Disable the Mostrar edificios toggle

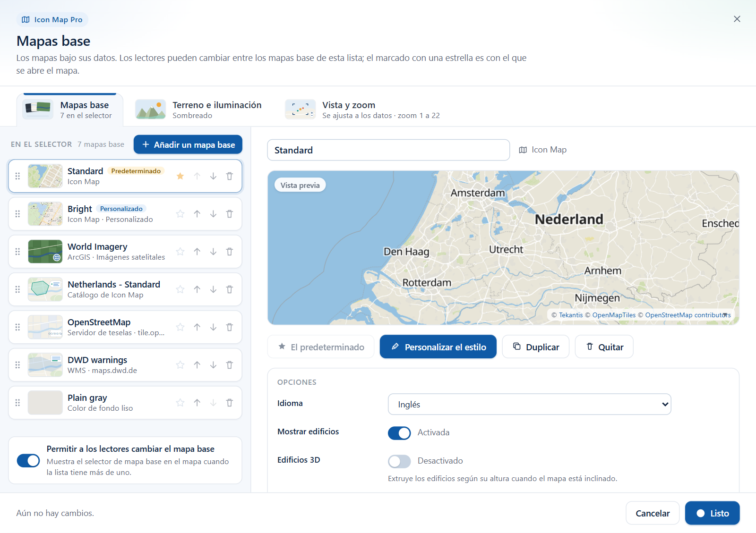[399, 433]
